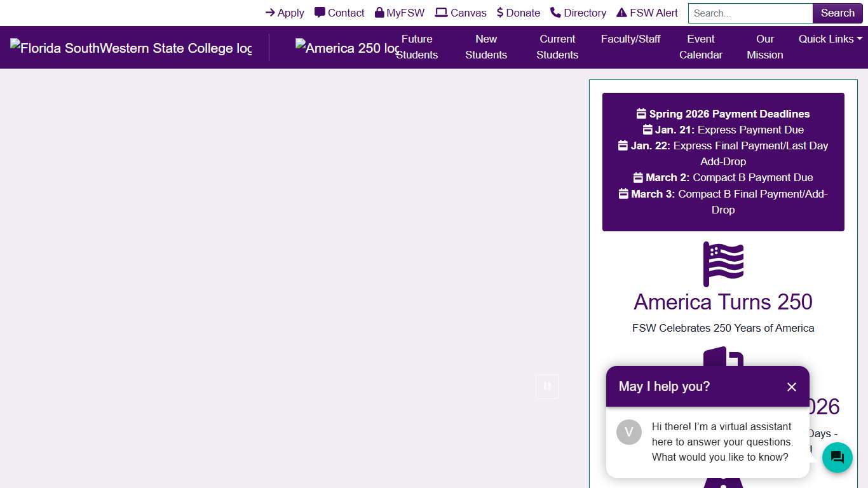Click the Apply arrow icon
This screenshot has width=868, height=488.
tap(271, 13)
